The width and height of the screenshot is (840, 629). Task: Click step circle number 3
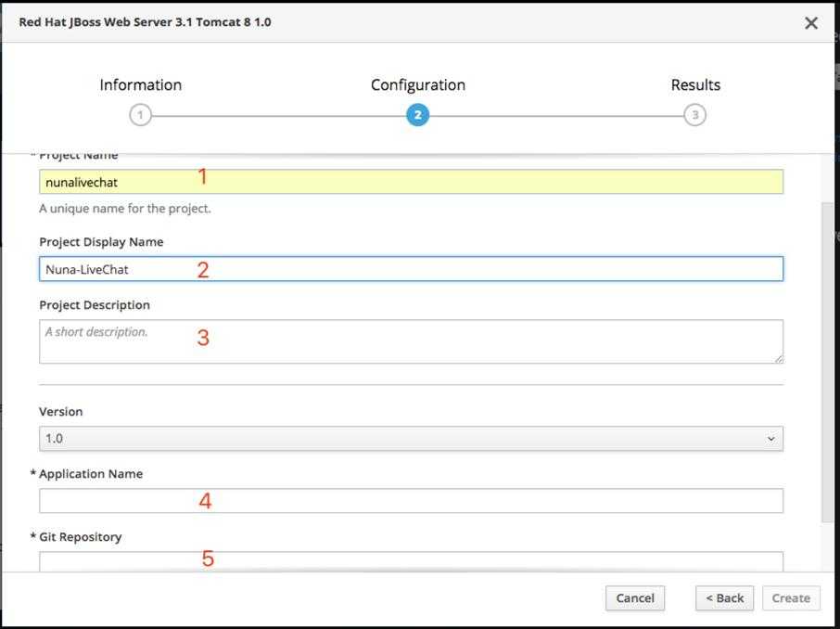pos(694,115)
